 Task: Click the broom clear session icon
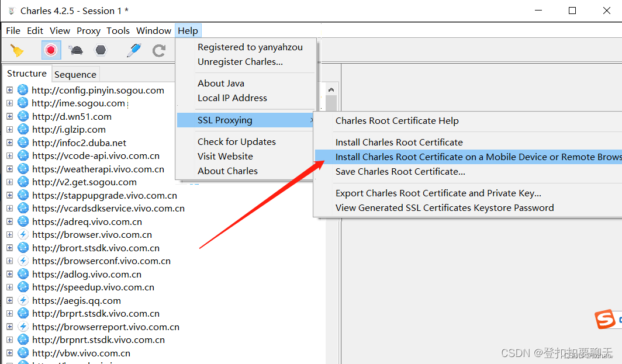click(16, 50)
